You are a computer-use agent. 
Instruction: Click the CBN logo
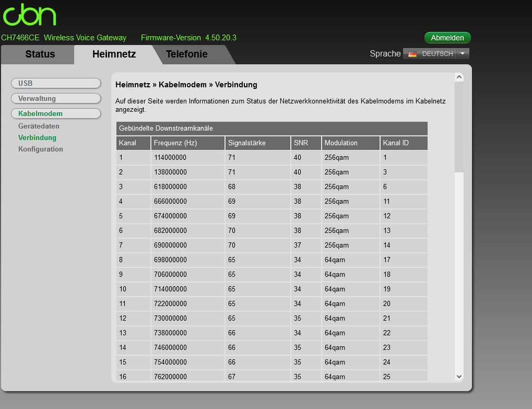pos(29,14)
